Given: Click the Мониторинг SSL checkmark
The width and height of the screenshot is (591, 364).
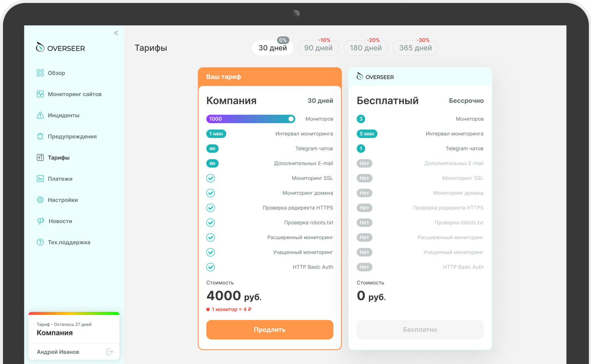Looking at the screenshot, I should 210,178.
